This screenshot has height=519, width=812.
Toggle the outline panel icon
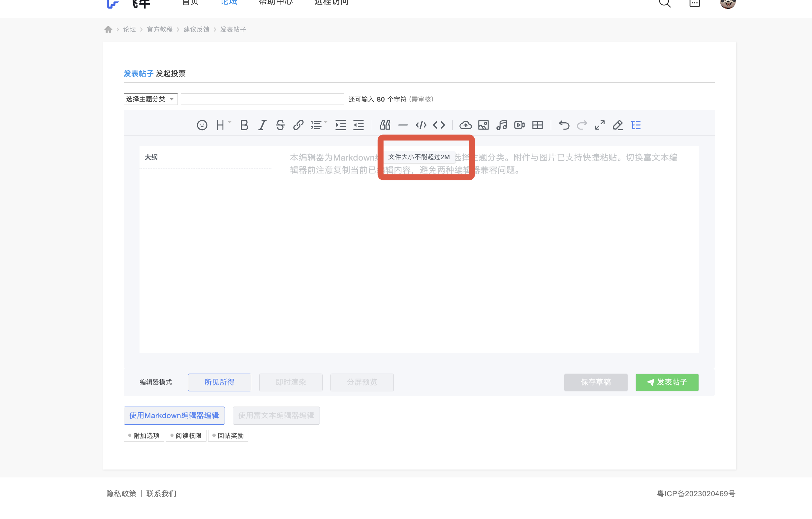[x=636, y=125]
